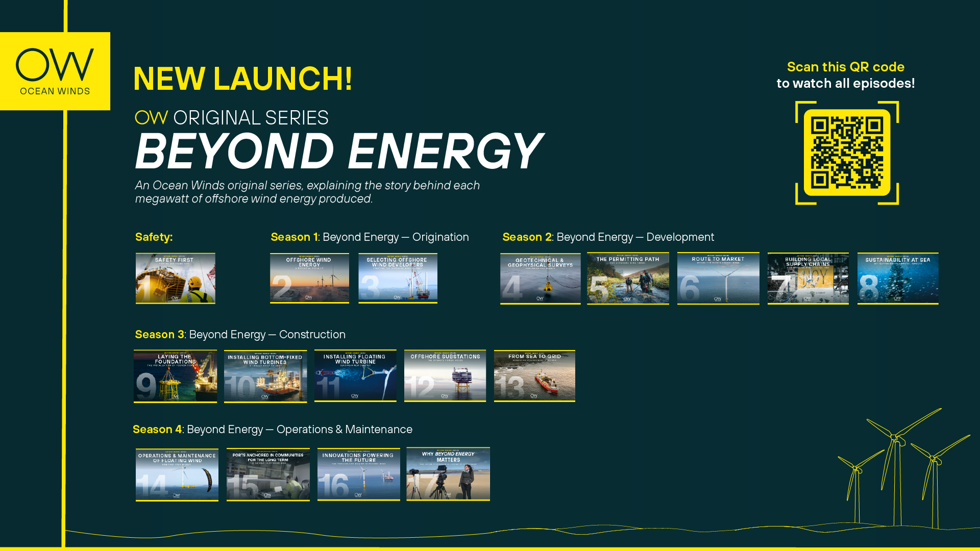980x551 pixels.
Task: Open Selecting Offshore Wind Developers episode
Action: pos(398,278)
